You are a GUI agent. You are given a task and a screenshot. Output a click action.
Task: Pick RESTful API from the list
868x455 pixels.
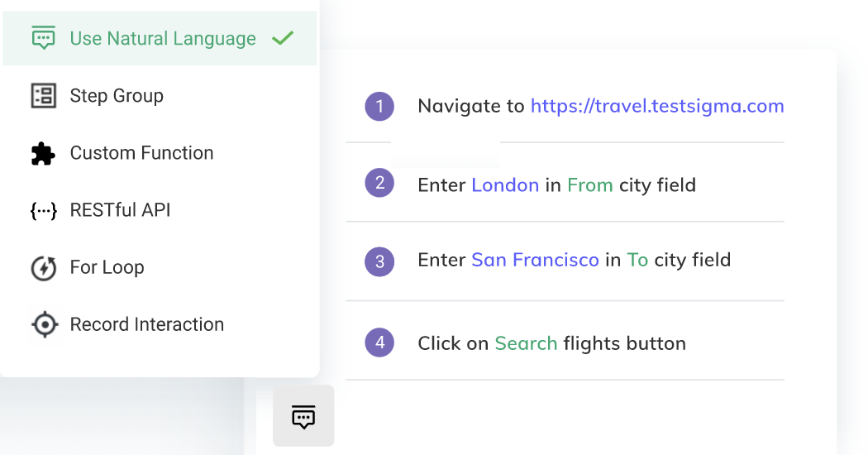120,210
